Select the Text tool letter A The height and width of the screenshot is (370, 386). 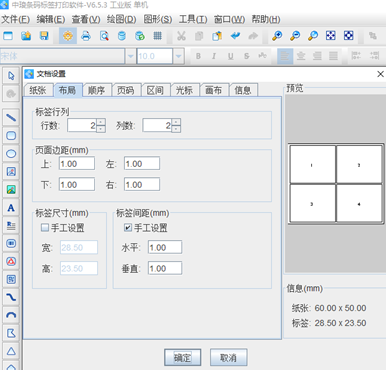pos(11,208)
